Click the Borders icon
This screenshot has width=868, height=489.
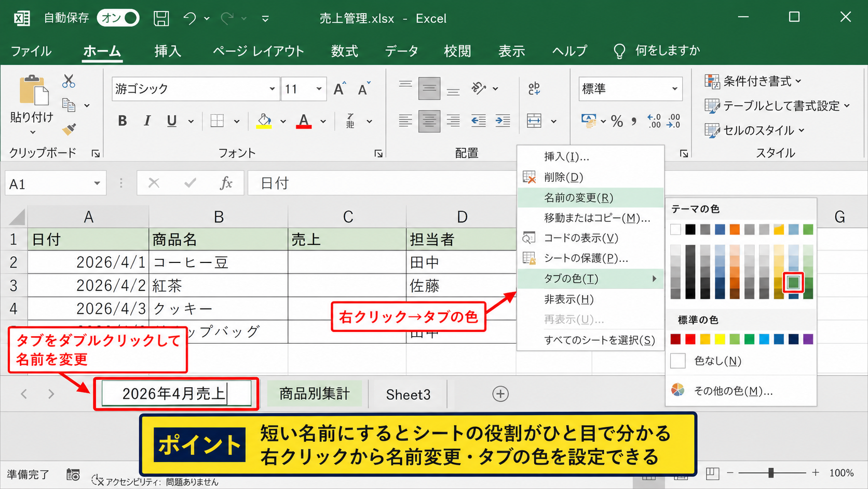(217, 121)
